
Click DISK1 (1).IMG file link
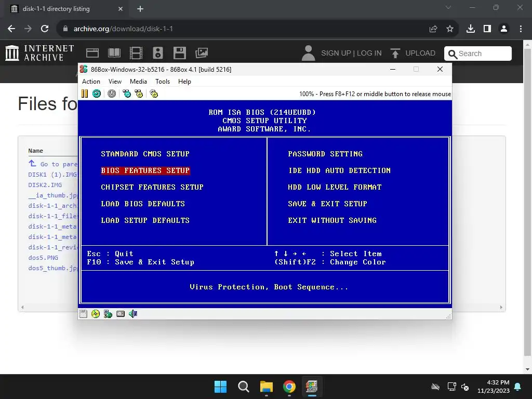point(52,175)
